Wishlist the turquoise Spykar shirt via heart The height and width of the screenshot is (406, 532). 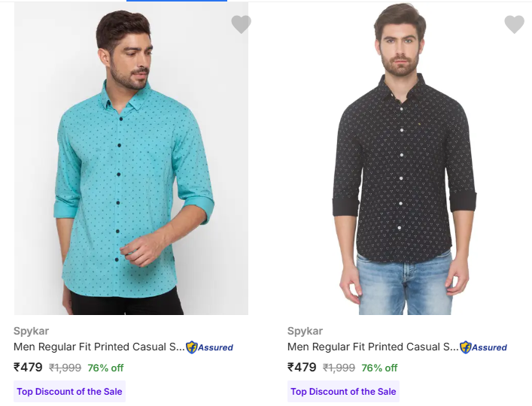tap(241, 25)
